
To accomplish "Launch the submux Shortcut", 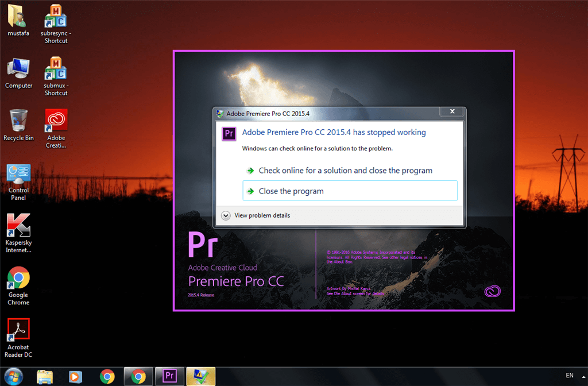I will pos(55,69).
